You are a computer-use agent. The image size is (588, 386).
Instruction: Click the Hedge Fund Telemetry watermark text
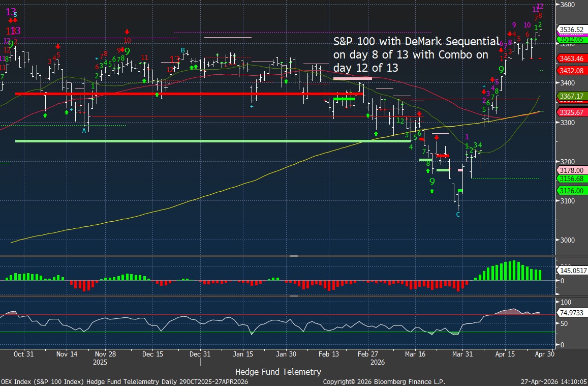(x=278, y=372)
